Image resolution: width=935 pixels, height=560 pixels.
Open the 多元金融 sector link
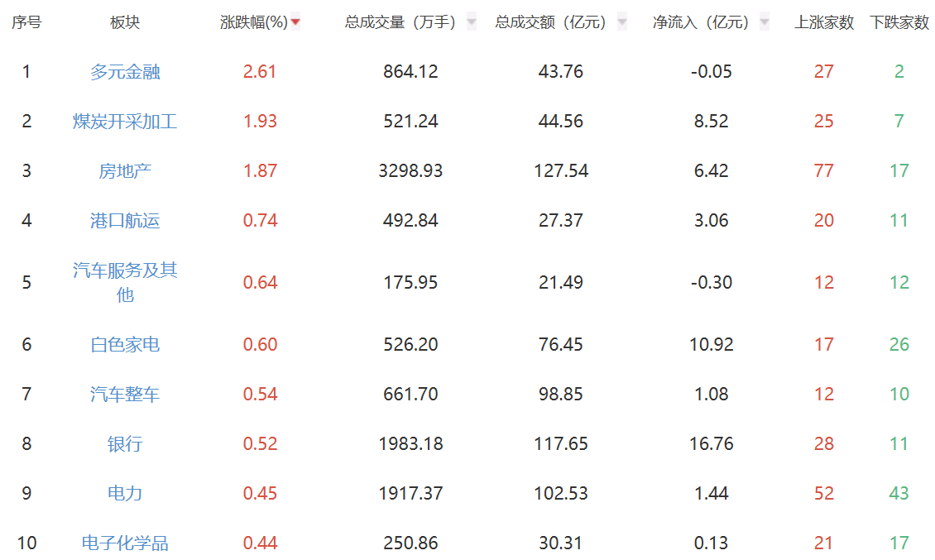coord(125,72)
